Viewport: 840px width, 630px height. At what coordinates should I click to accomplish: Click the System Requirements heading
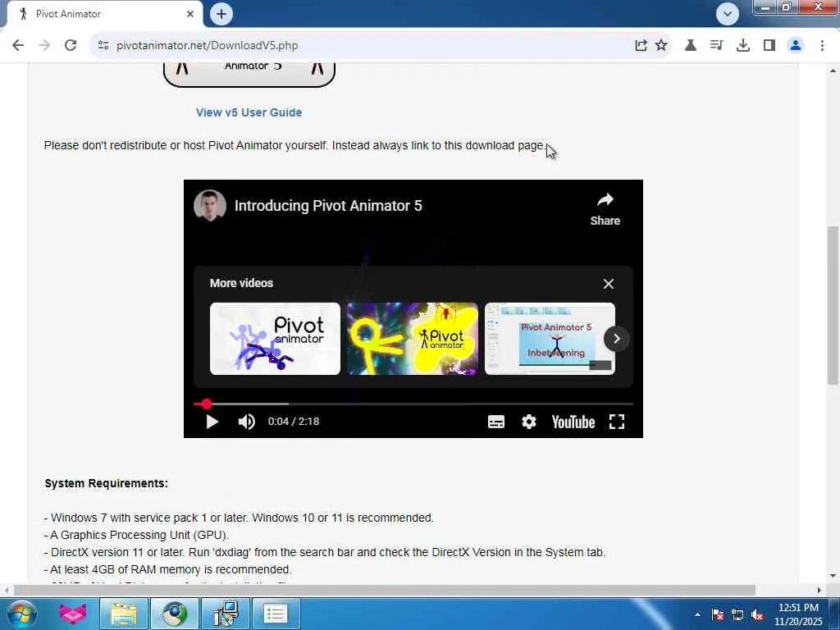tap(106, 483)
